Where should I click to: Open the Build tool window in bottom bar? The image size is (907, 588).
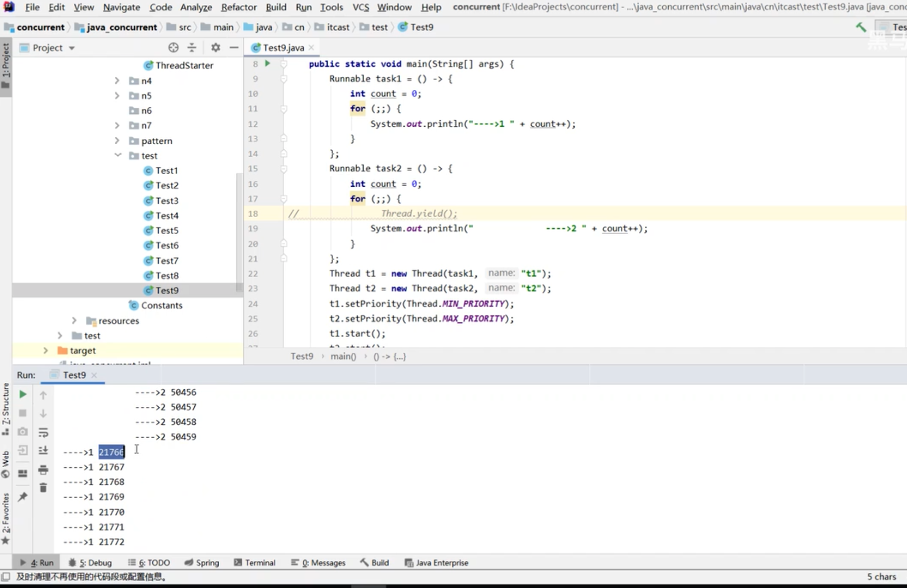point(375,563)
